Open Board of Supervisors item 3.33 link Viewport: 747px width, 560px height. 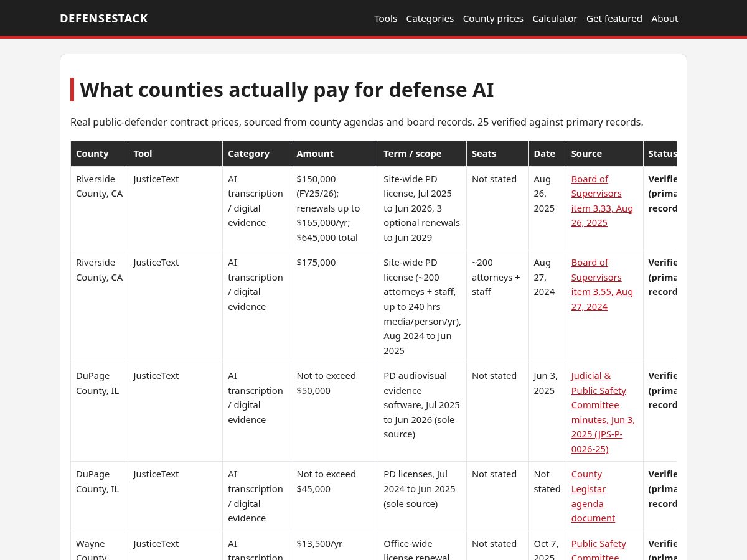click(x=602, y=201)
